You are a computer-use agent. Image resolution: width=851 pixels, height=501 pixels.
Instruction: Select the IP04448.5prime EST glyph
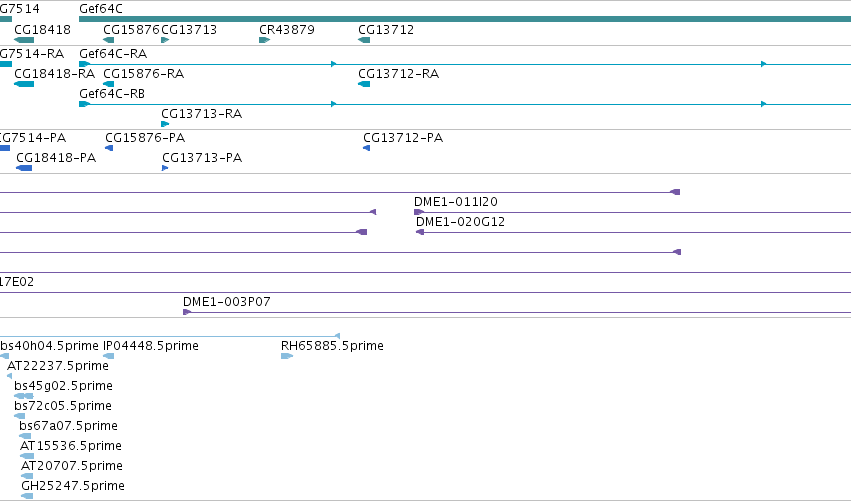[x=109, y=356]
